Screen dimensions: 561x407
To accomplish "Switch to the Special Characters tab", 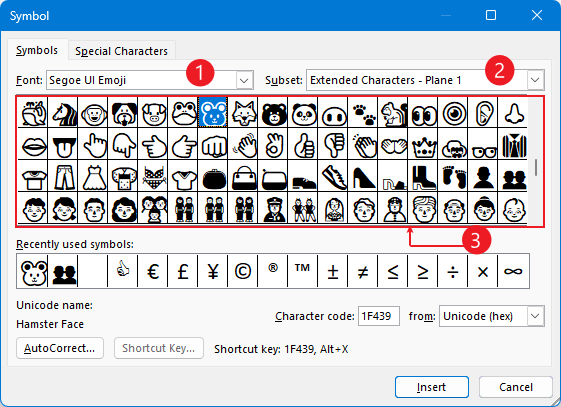I will [x=121, y=51].
